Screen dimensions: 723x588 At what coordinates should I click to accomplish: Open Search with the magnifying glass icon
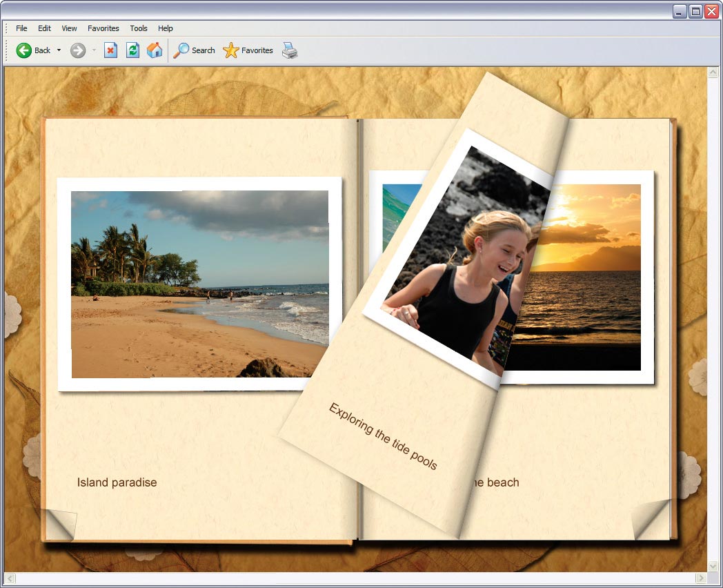coord(181,50)
